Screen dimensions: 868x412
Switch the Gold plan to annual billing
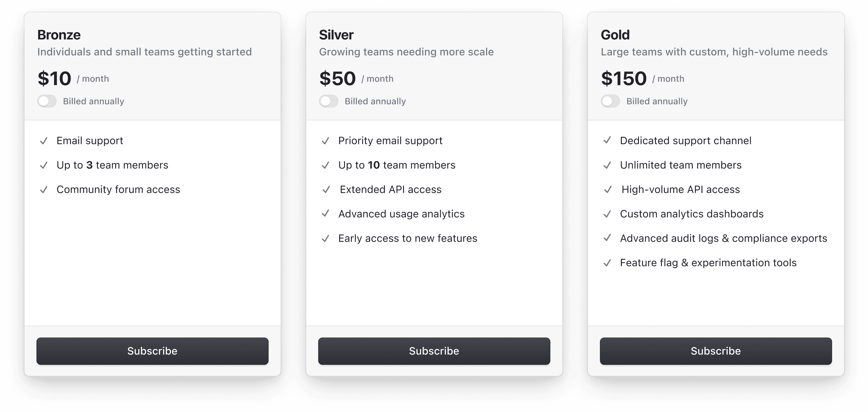610,101
